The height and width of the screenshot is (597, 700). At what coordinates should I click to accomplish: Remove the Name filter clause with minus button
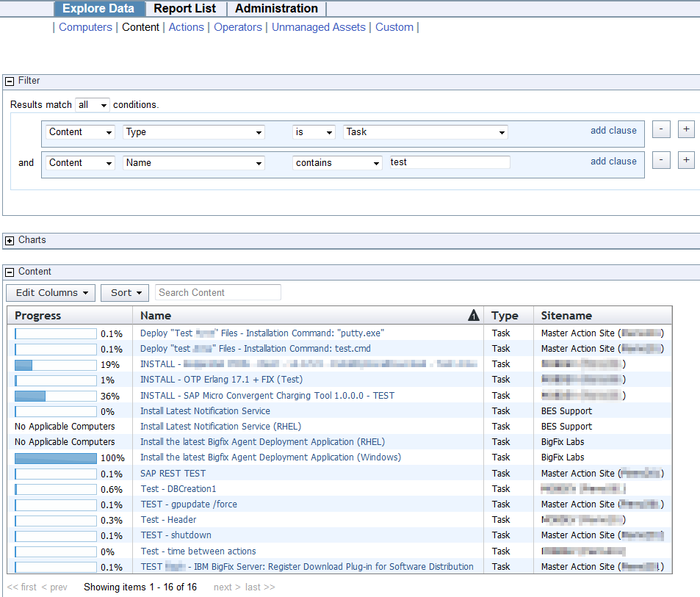coord(660,160)
